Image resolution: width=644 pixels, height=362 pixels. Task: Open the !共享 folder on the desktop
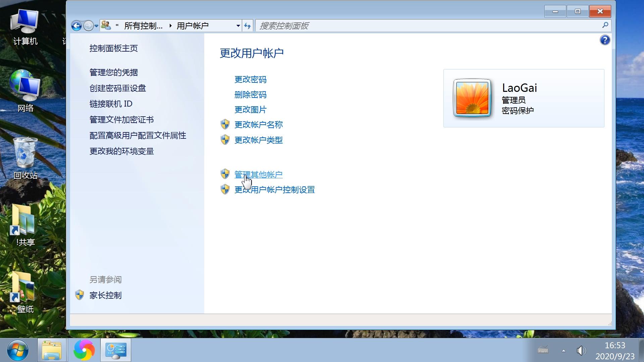pyautogui.click(x=23, y=223)
